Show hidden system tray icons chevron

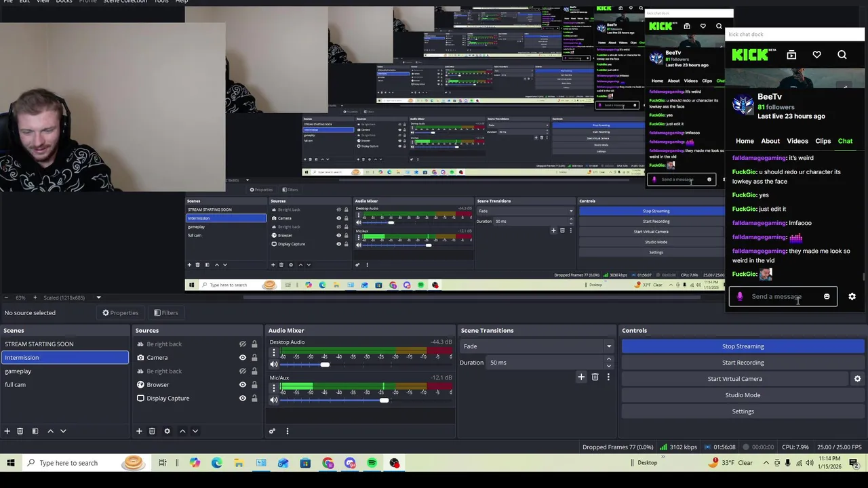(766, 463)
